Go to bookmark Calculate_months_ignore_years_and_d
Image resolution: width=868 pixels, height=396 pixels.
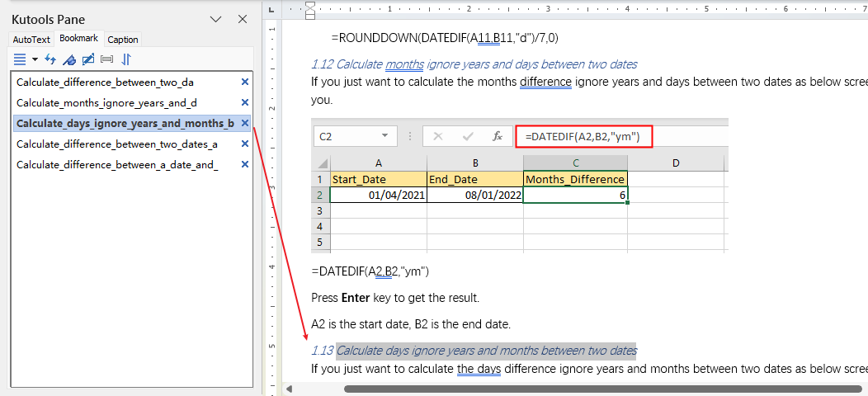(x=106, y=102)
